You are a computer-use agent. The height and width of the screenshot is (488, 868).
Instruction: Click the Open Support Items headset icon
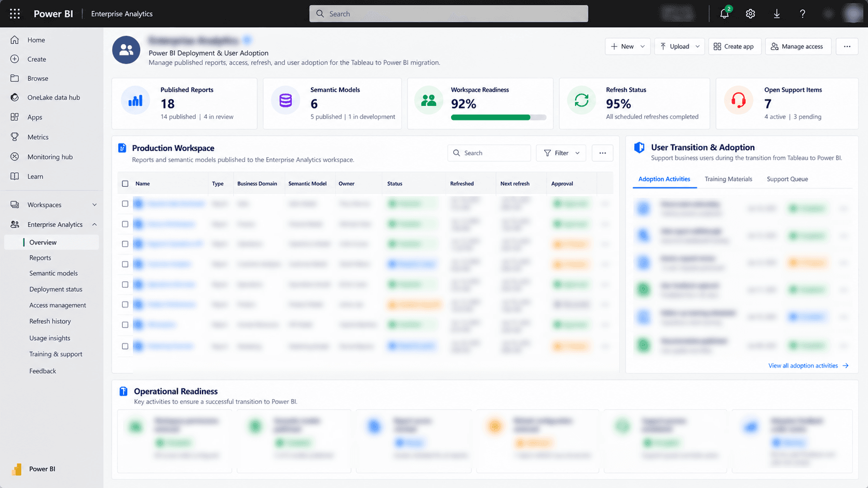pyautogui.click(x=739, y=100)
